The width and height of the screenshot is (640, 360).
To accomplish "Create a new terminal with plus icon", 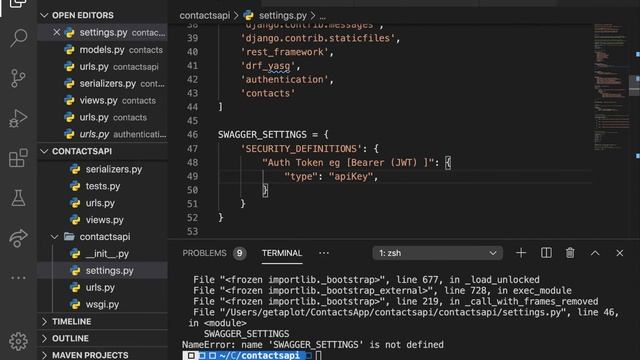I will pyautogui.click(x=521, y=253).
